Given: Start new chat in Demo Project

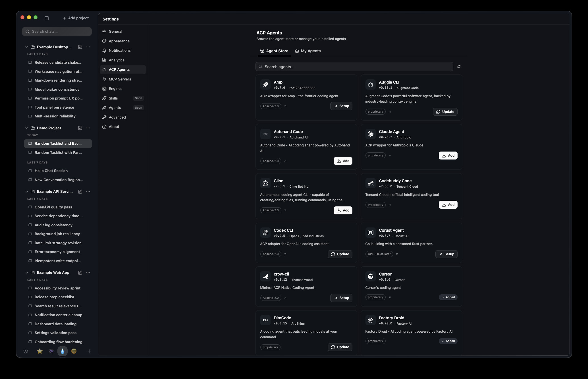Looking at the screenshot, I should pyautogui.click(x=80, y=128).
